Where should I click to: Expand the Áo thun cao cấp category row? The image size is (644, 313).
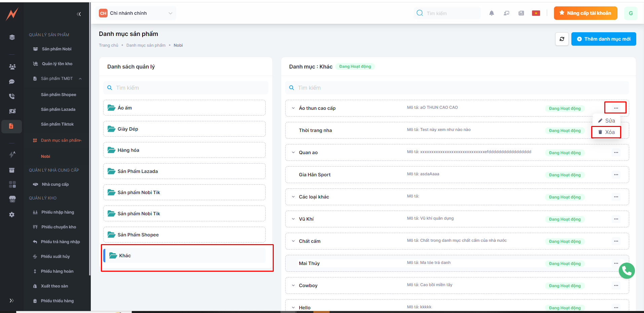[293, 108]
